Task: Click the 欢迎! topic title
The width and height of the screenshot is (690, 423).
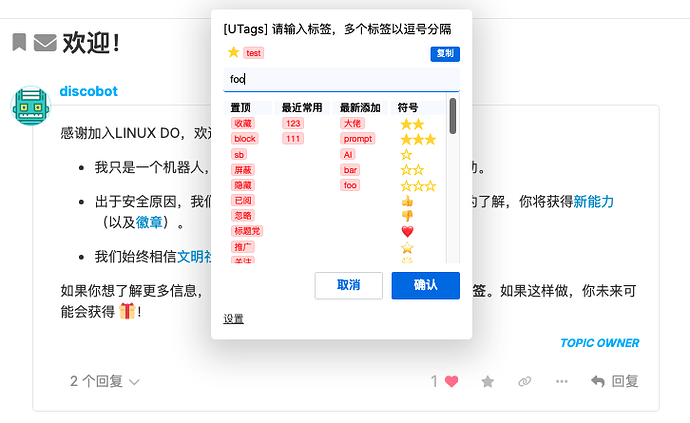Action: click(91, 43)
